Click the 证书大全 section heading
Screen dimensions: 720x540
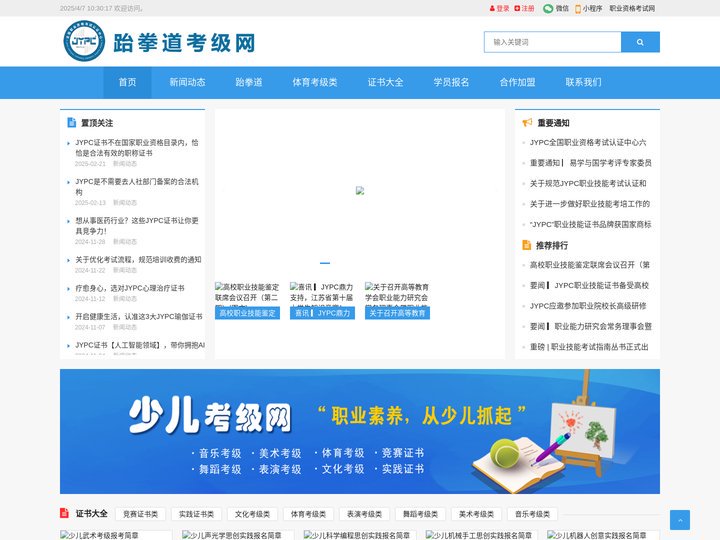(x=92, y=513)
